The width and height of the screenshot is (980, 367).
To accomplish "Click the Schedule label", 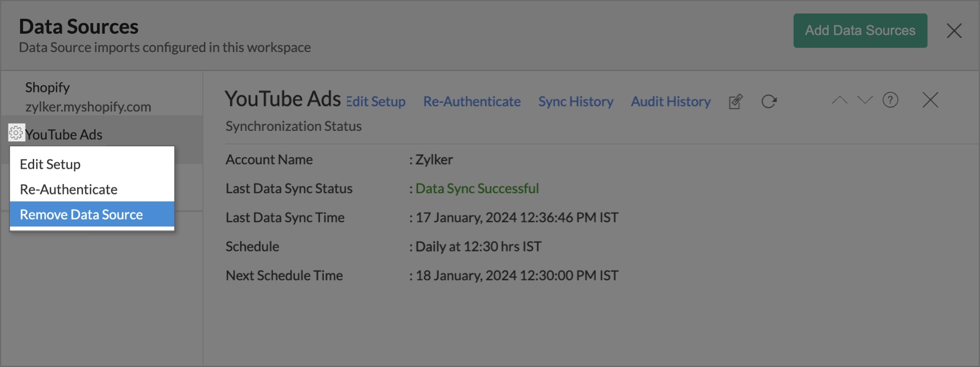I will (252, 247).
